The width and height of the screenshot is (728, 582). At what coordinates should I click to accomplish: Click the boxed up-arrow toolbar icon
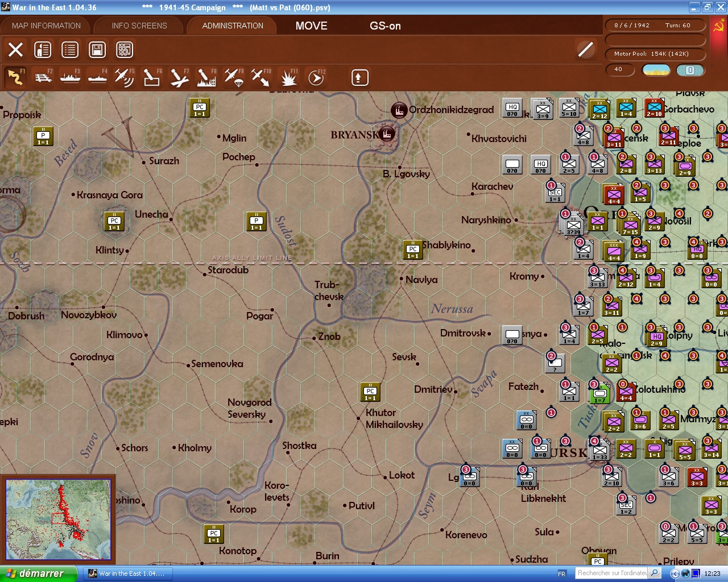point(359,77)
